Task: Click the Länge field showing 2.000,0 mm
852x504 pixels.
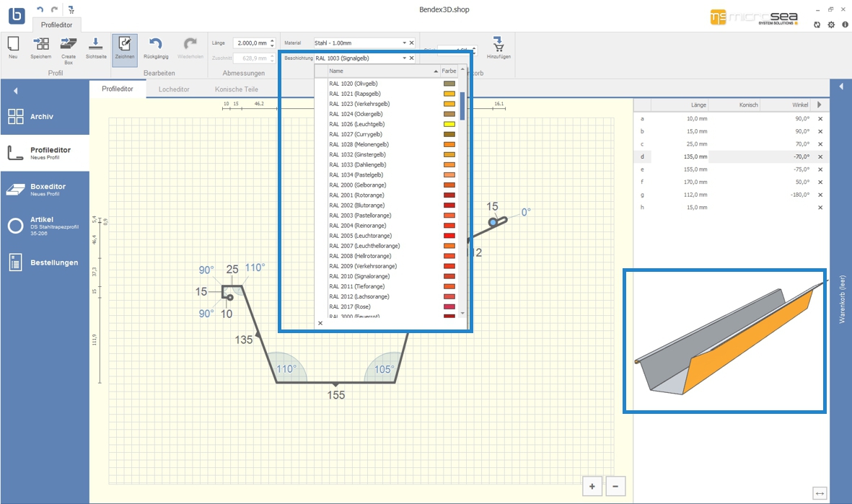Action: click(x=251, y=43)
